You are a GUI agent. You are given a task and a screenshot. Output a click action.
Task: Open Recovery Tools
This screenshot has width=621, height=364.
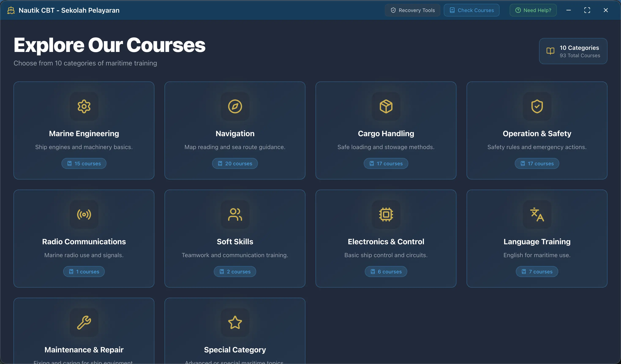413,10
